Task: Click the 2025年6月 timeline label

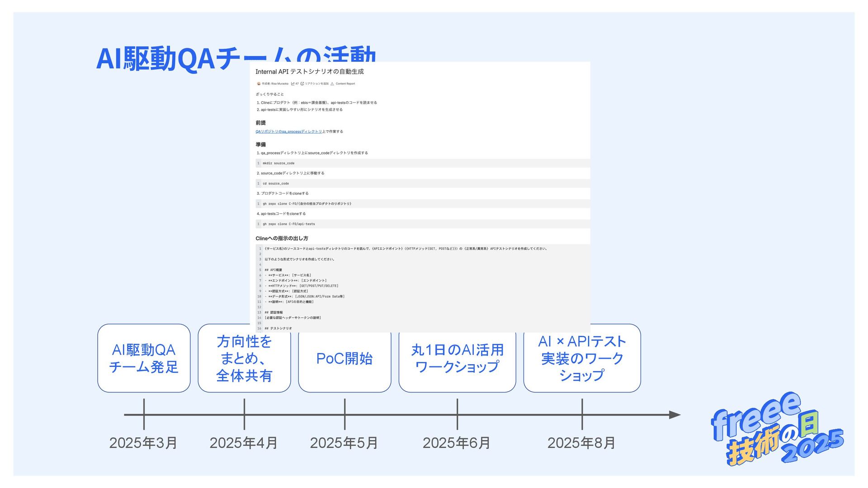Action: pos(457,443)
